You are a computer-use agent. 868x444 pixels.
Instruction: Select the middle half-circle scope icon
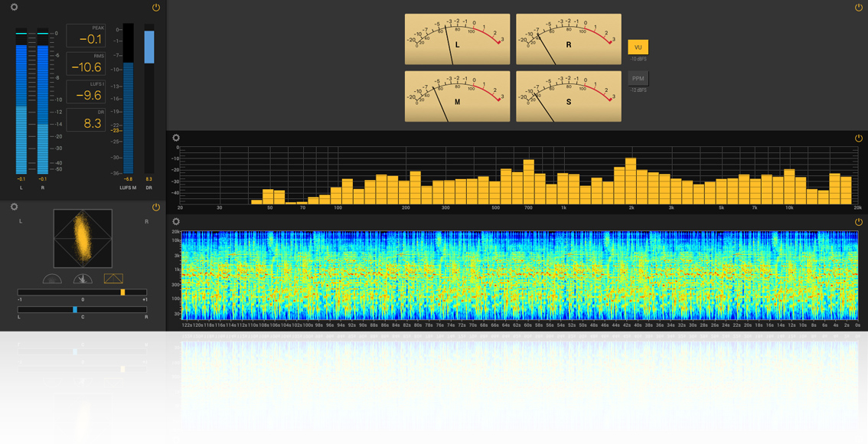tap(83, 279)
